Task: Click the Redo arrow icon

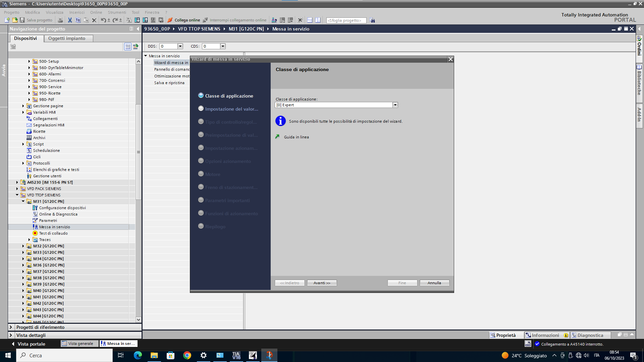Action: 115,20
